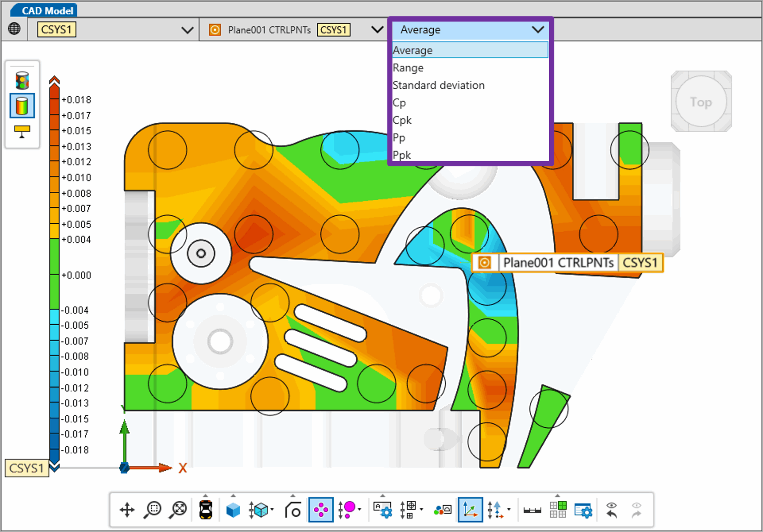
Task: Open the Plane001 CTRLPNTs feature dropdown
Action: (377, 30)
